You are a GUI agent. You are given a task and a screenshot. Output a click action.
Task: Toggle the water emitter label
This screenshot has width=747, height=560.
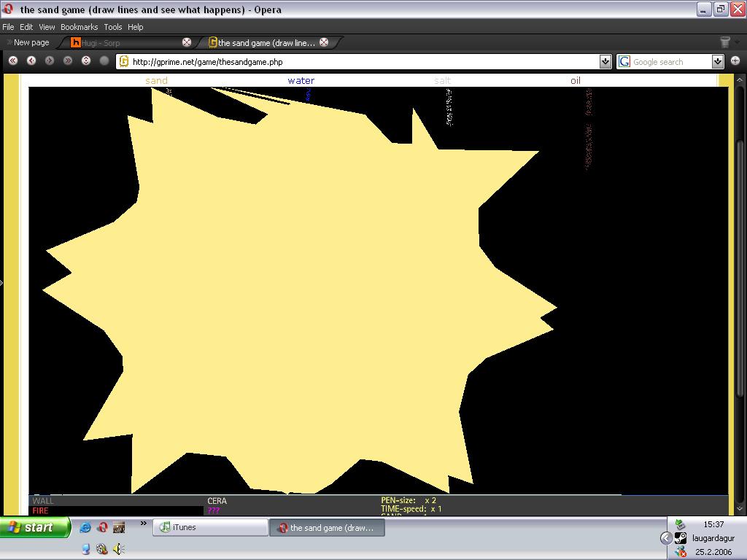coord(301,80)
